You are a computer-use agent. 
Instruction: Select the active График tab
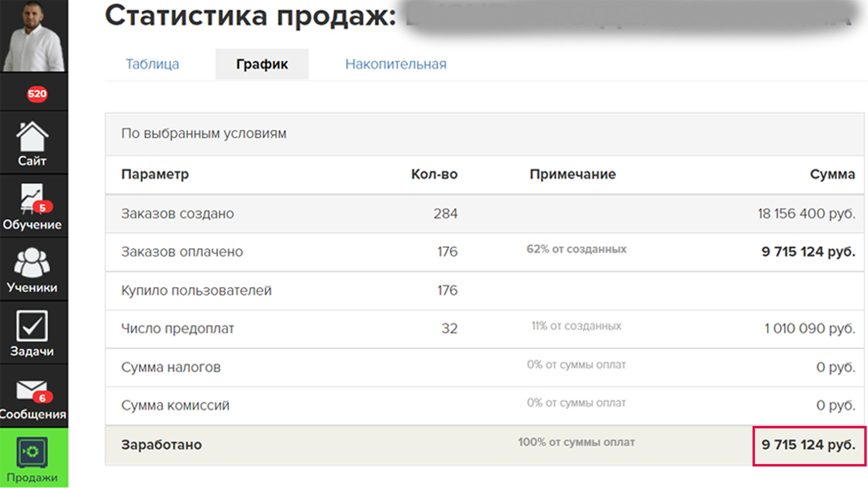pyautogui.click(x=261, y=64)
